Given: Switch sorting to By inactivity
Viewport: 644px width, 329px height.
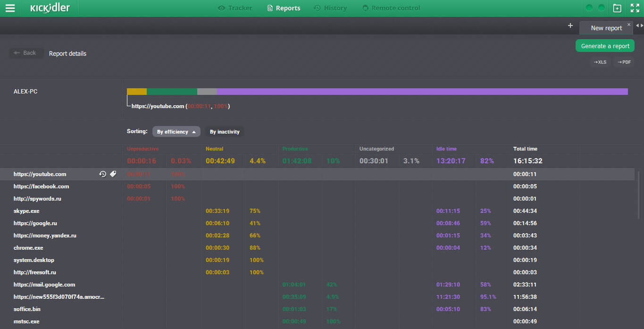Looking at the screenshot, I should [225, 132].
